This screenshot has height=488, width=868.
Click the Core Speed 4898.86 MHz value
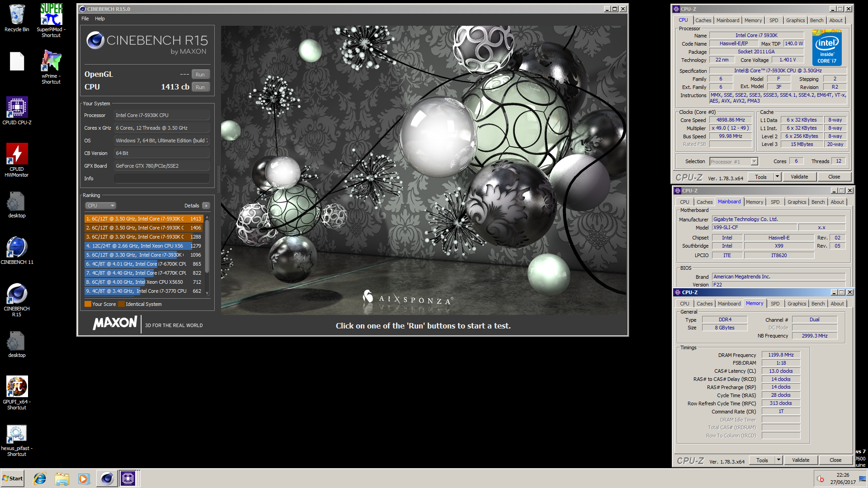point(730,120)
